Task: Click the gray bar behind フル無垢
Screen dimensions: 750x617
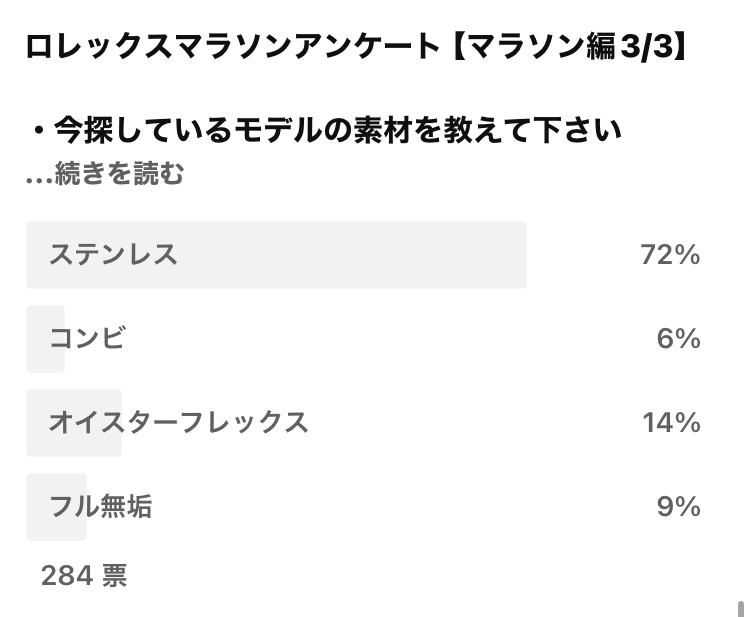Action: pos(56,507)
